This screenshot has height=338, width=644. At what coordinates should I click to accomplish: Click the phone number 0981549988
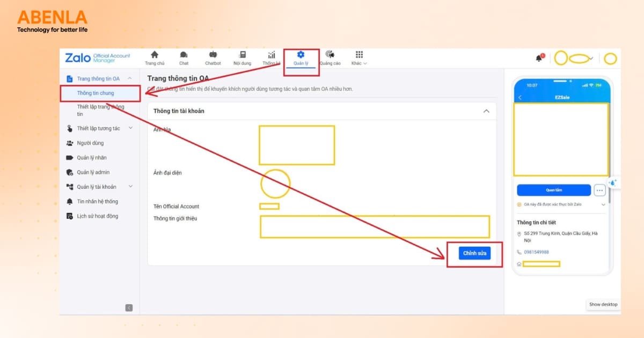coord(537,252)
